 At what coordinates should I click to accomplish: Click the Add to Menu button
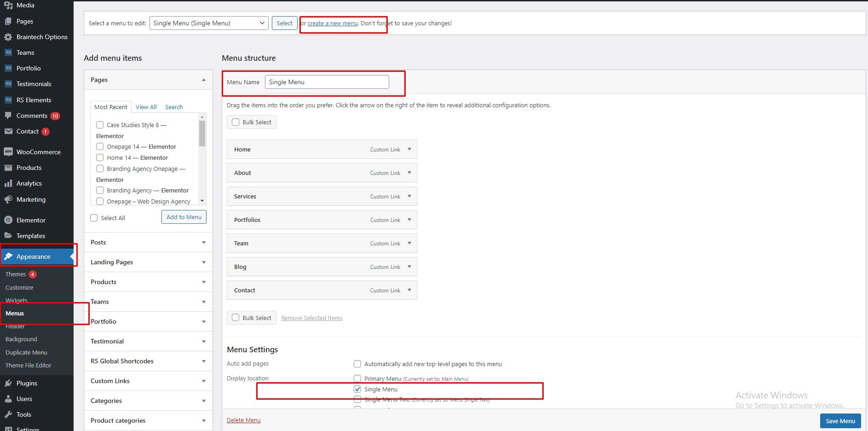[184, 217]
